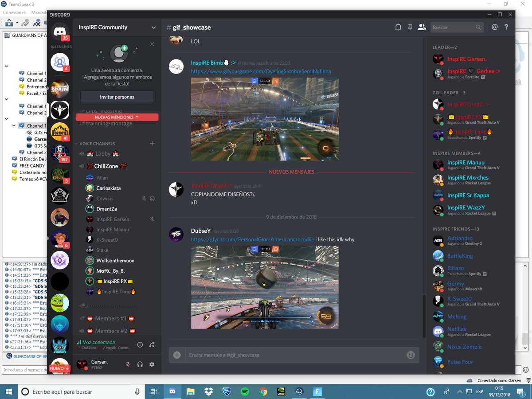Screen dimensions: 532x399
Task: Select FREE CANDY channel in TeamSpeak
Action: click(x=32, y=165)
